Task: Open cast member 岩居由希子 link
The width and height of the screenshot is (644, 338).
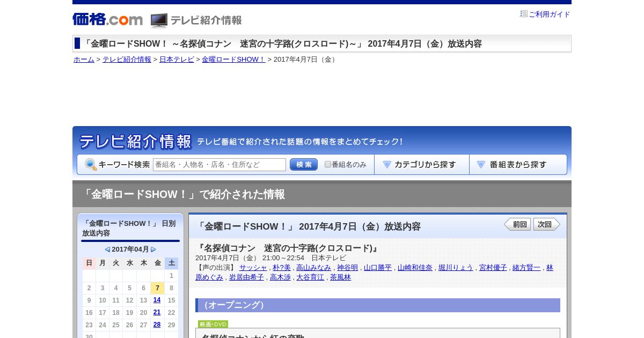Action: coord(246,277)
